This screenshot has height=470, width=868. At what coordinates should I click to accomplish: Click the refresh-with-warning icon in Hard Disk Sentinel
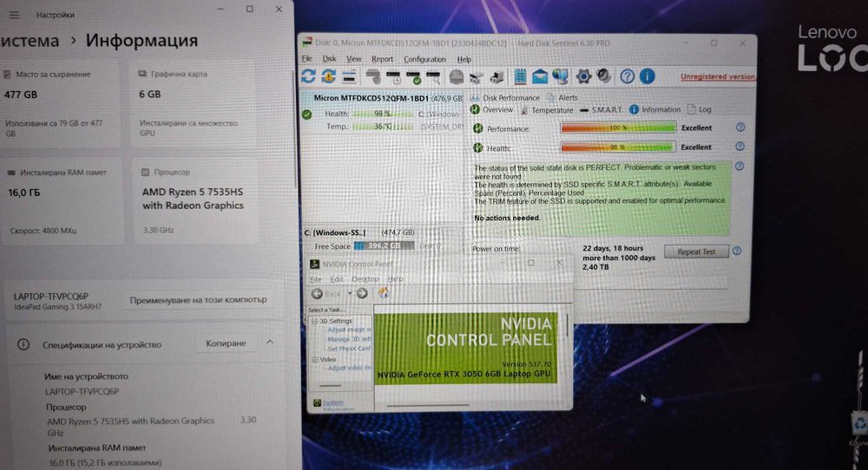click(x=328, y=76)
